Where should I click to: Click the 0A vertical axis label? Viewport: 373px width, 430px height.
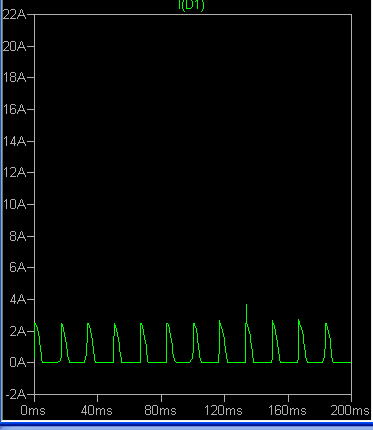(x=17, y=362)
